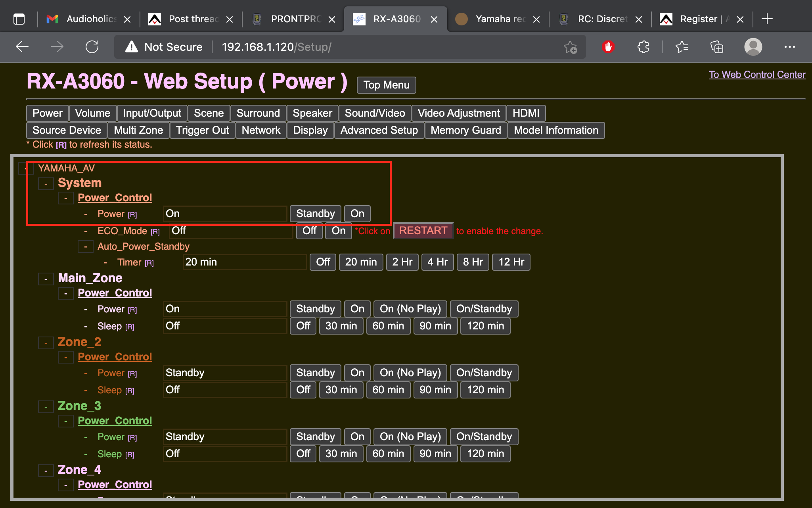Open Main_Zone Power_Control link

(x=115, y=293)
